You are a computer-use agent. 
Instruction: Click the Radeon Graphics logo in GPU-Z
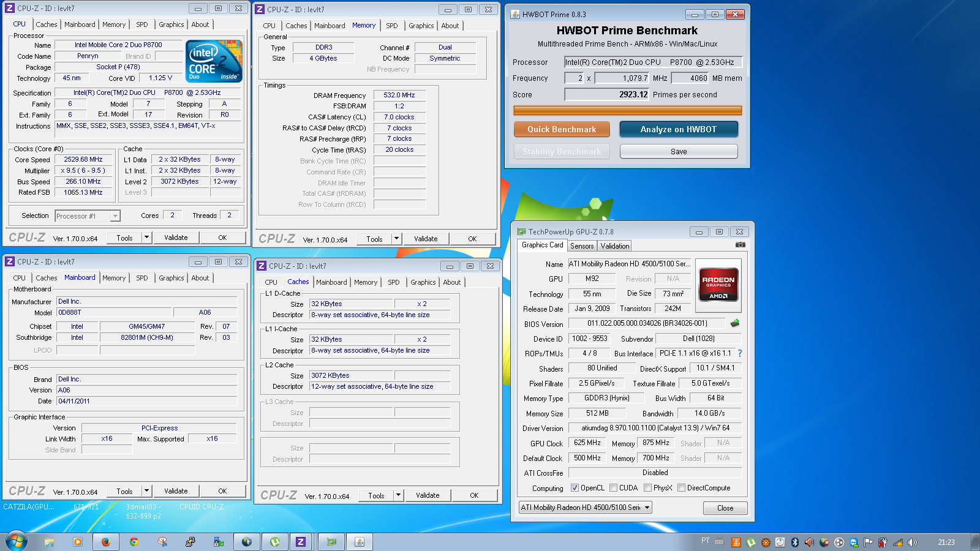click(x=718, y=285)
